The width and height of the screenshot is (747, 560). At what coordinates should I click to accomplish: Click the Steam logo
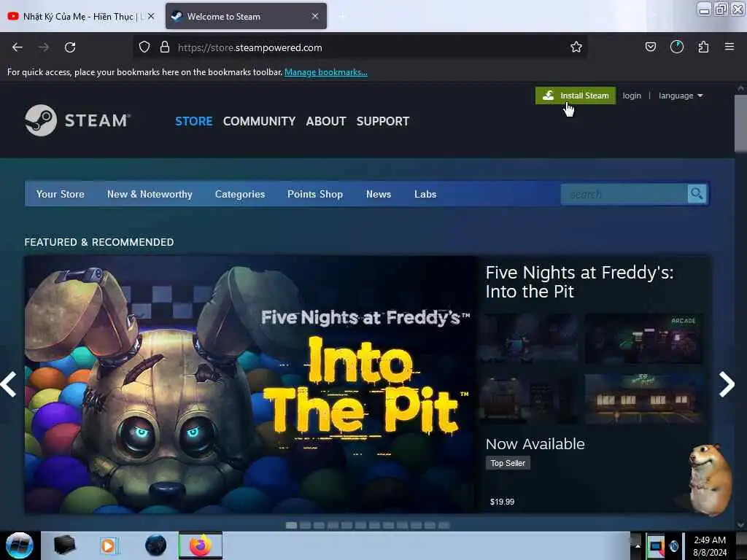click(x=77, y=120)
